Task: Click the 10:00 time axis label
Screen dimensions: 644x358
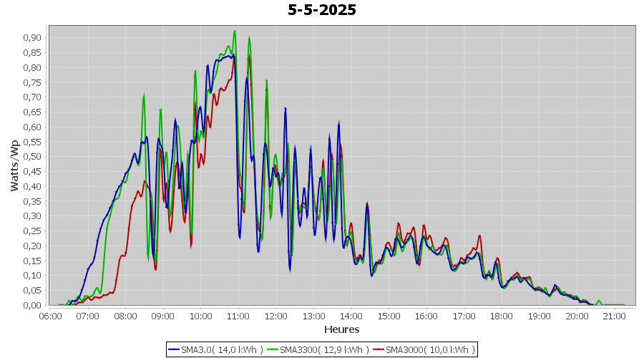Action: [x=201, y=316]
